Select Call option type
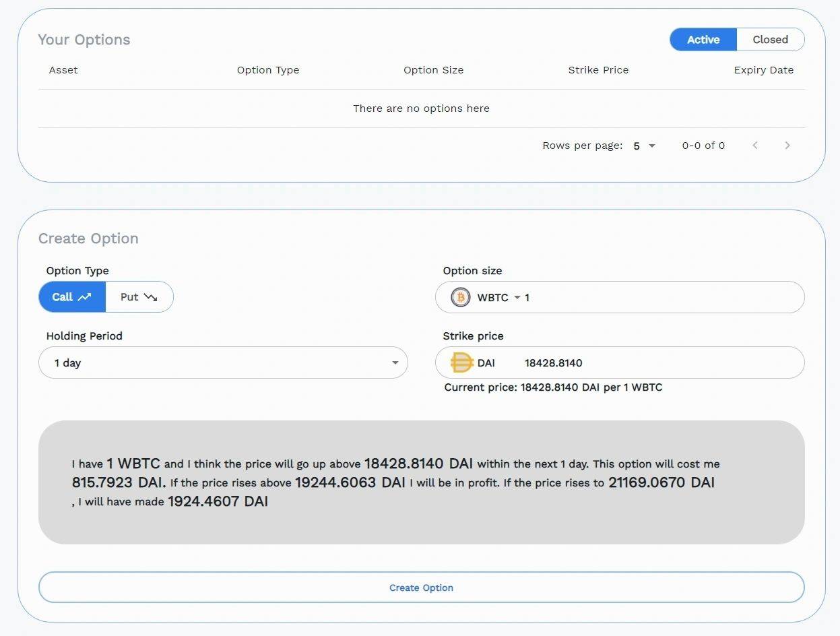840x636 pixels. (x=72, y=297)
